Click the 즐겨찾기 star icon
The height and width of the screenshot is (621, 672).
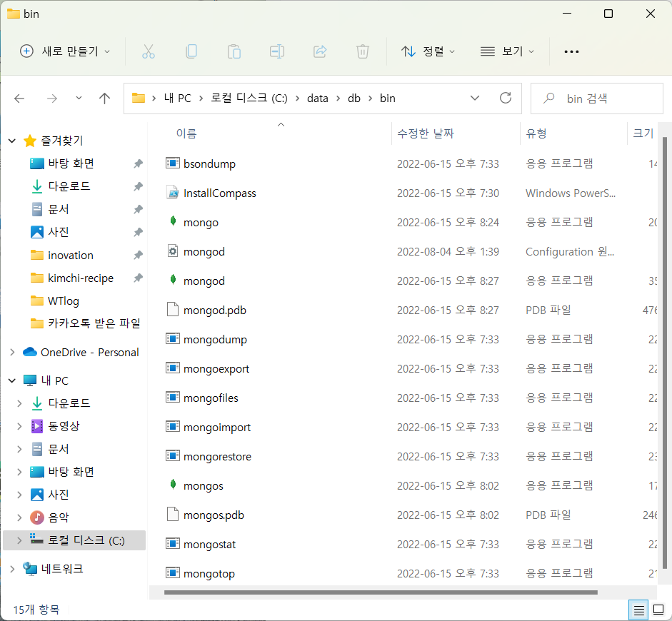coord(29,141)
